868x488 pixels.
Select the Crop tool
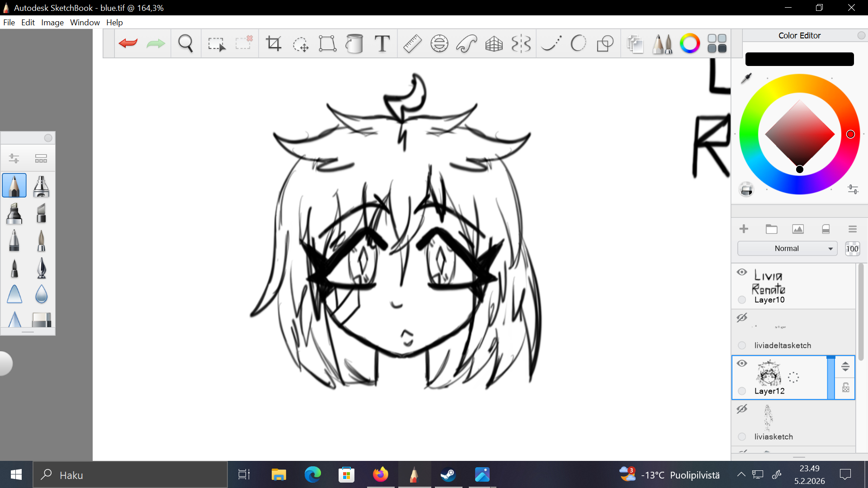274,43
